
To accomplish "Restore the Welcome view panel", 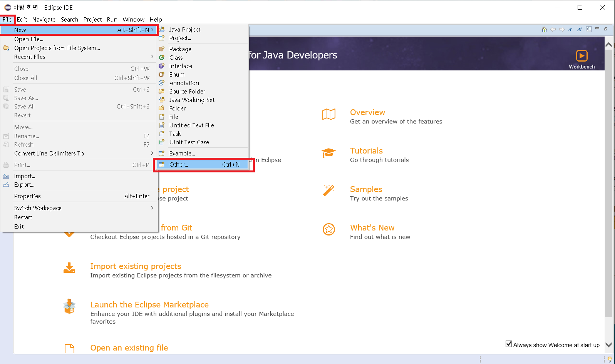I will click(606, 29).
